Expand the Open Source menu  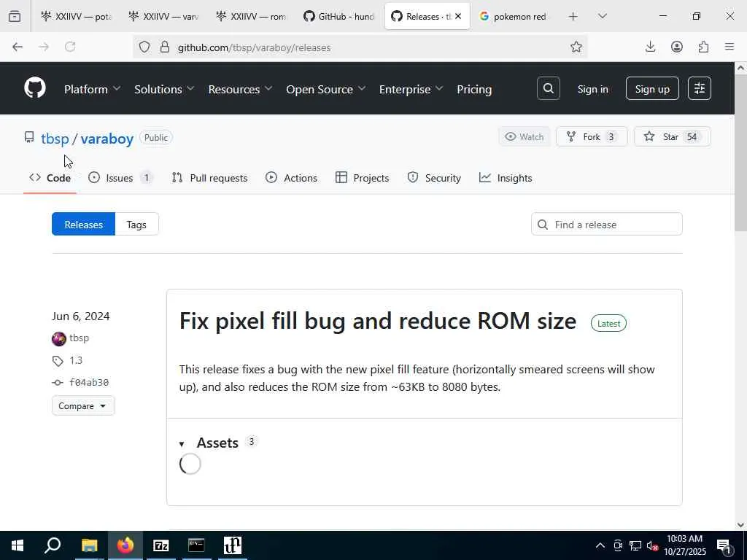(326, 89)
